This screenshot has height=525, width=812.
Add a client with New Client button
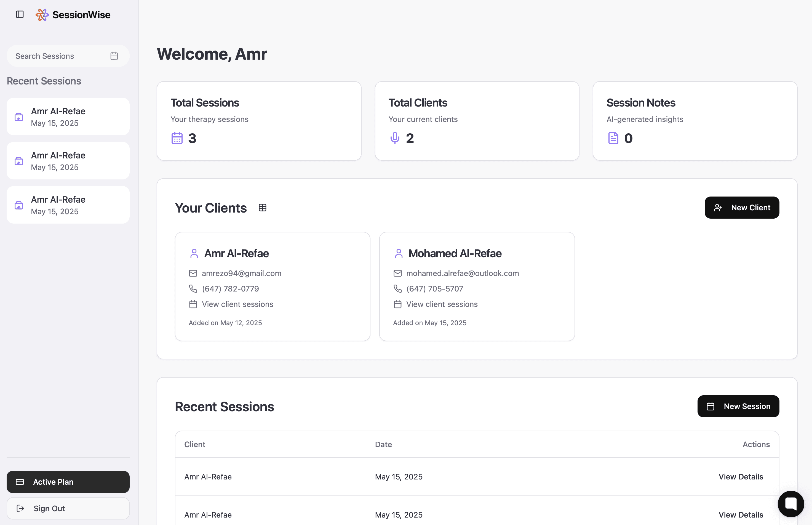(x=742, y=208)
